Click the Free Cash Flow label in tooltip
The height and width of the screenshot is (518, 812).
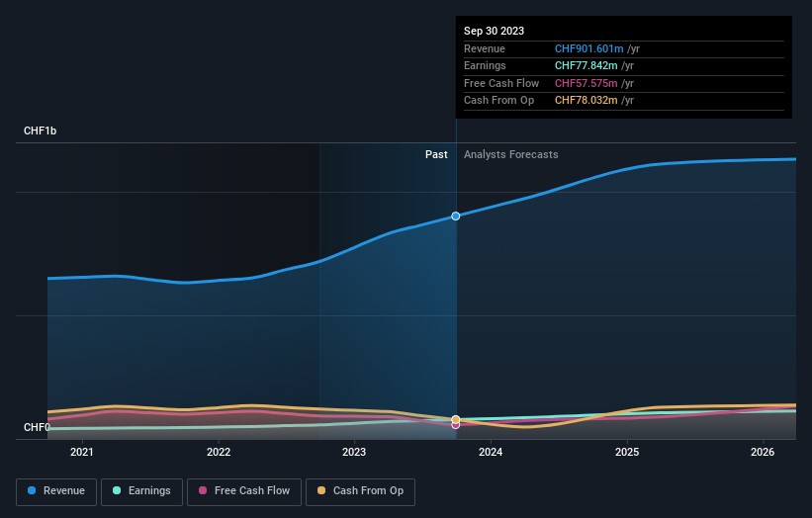tap(501, 83)
